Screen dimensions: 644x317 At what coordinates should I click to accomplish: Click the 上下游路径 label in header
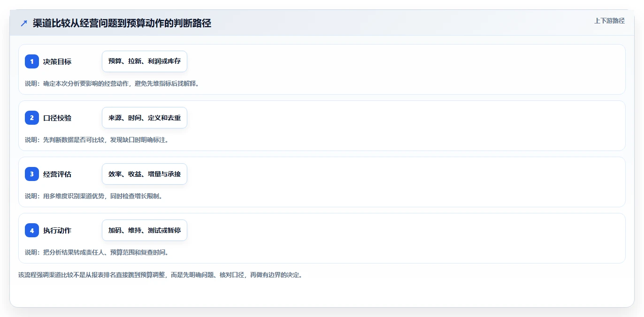[609, 21]
